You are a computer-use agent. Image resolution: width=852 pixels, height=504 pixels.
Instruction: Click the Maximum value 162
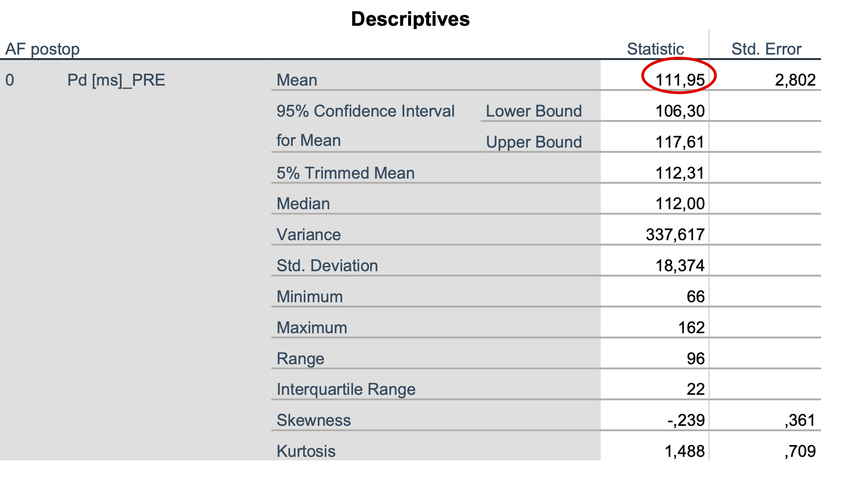tap(691, 328)
